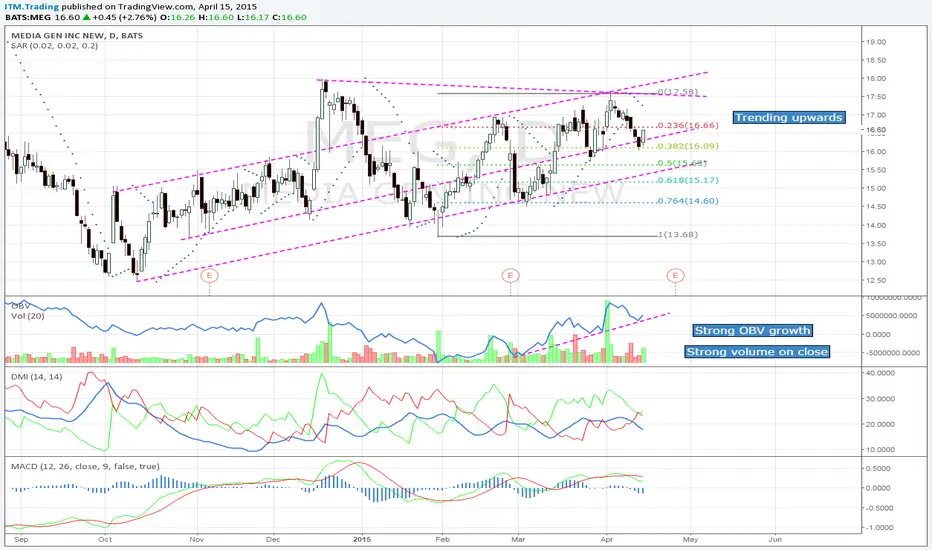
Task: Click the 17.00 price axis label
Action: (876, 115)
